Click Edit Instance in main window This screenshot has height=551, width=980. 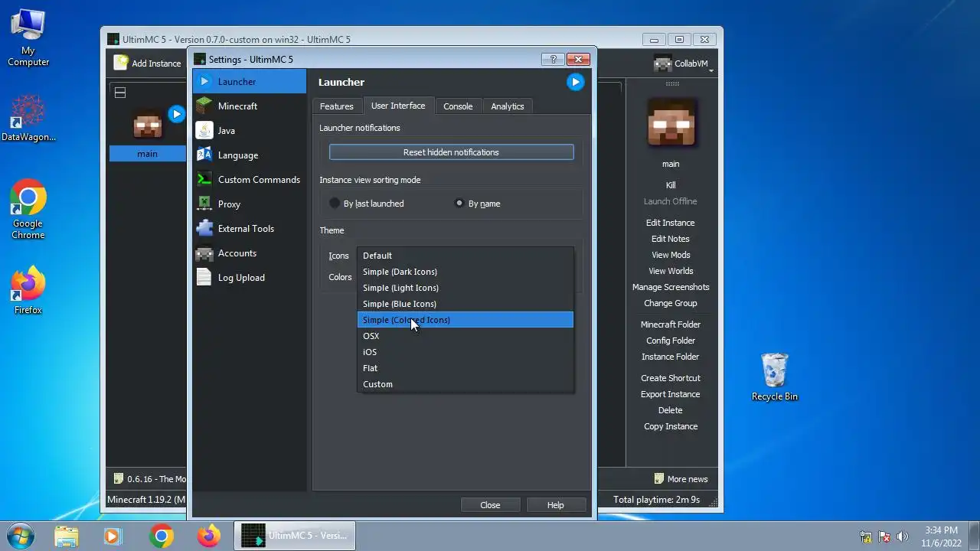[x=671, y=223]
